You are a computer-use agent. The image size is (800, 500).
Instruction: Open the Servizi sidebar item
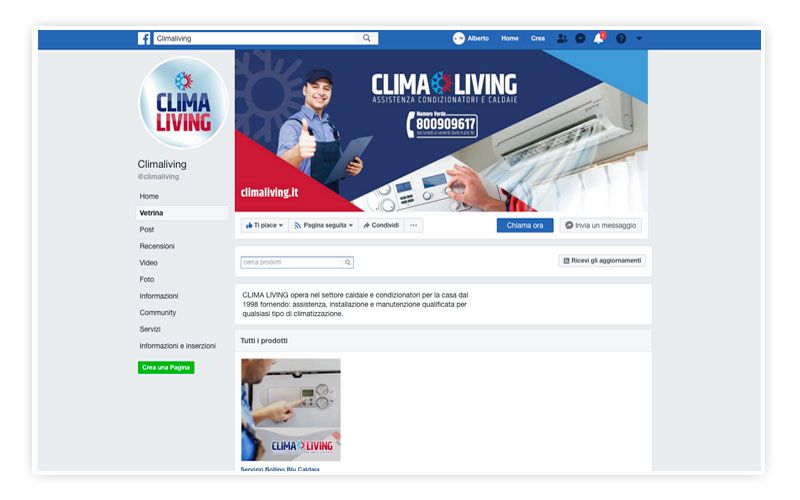point(150,329)
